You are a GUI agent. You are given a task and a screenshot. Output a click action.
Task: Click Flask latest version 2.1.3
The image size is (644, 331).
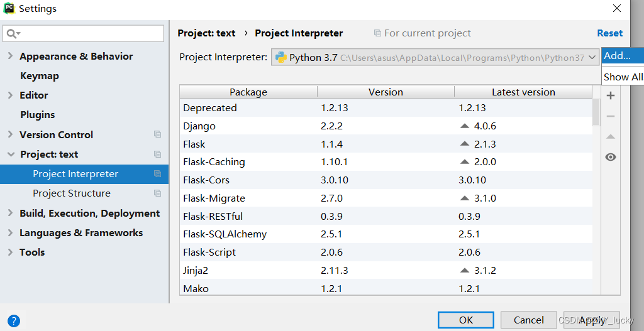[485, 144]
